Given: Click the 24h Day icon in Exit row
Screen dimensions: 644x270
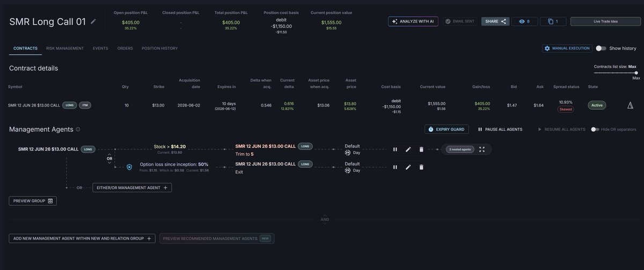Looking at the screenshot, I should tap(347, 170).
